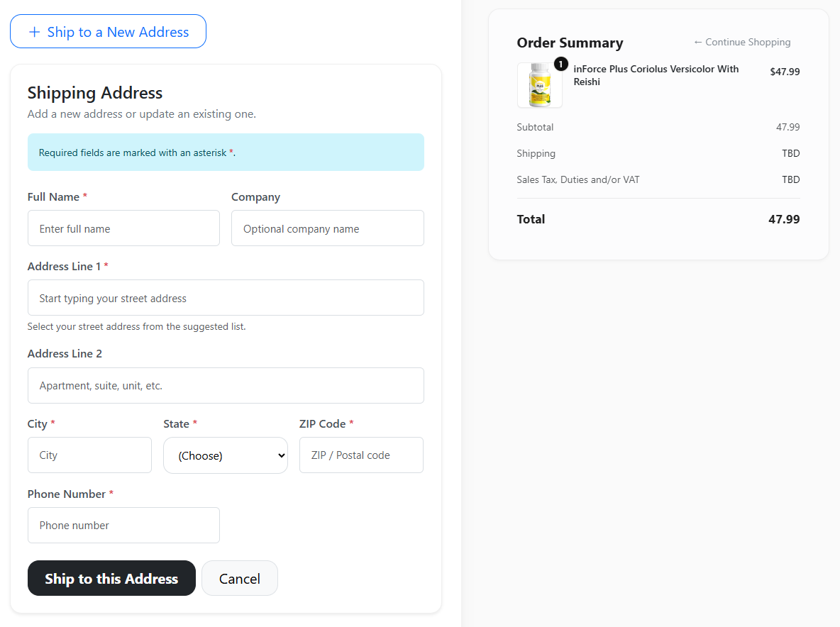Select the Apartment, suite, unit field
Image resolution: width=840 pixels, height=627 pixels.
[x=226, y=386]
